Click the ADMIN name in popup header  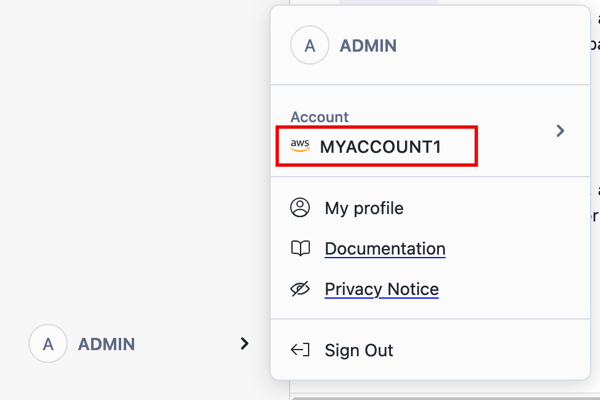(368, 45)
